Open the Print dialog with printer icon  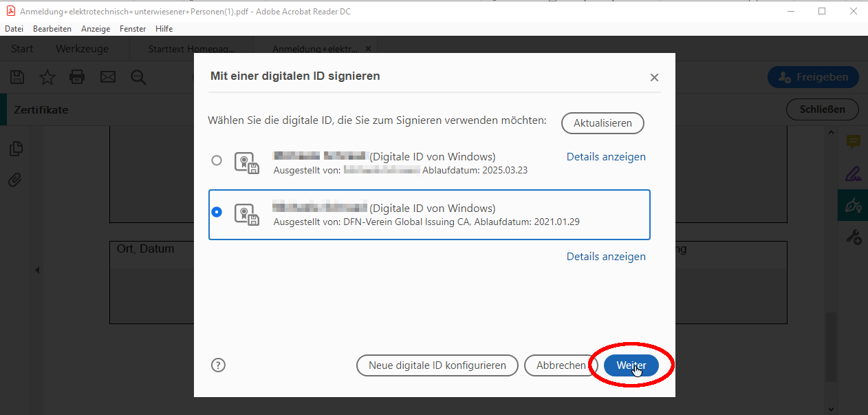click(x=77, y=77)
